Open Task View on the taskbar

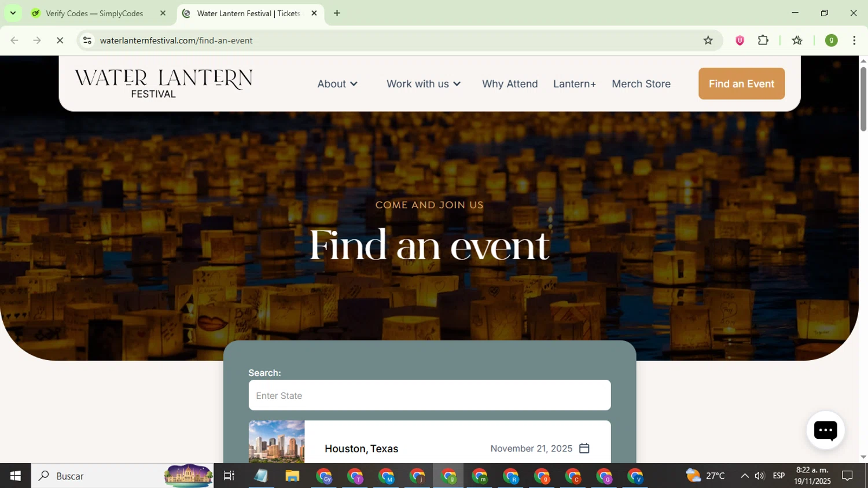[x=229, y=476]
